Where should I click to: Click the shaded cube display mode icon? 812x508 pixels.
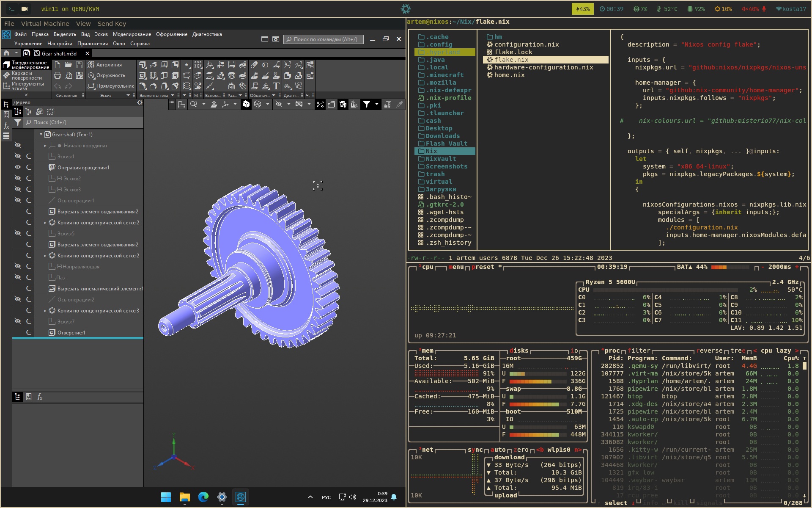[246, 104]
